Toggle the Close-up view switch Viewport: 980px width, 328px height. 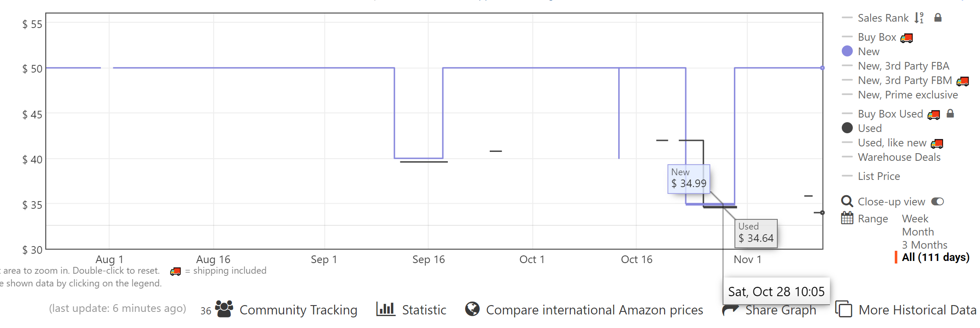938,201
